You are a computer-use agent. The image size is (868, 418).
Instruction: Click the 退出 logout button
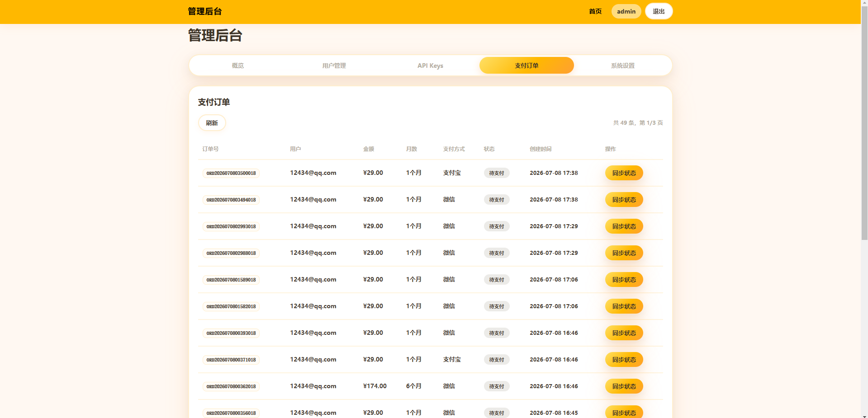[x=659, y=11]
